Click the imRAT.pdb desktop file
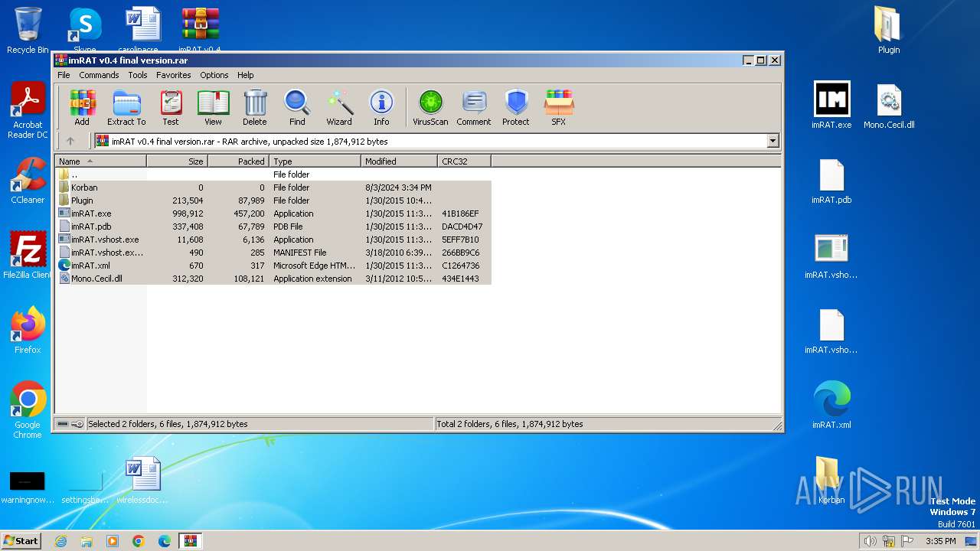The width and height of the screenshot is (980, 551). (831, 181)
